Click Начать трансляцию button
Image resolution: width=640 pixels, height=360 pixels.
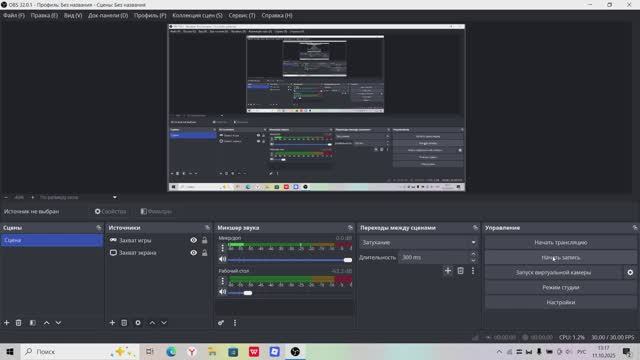[560, 242]
